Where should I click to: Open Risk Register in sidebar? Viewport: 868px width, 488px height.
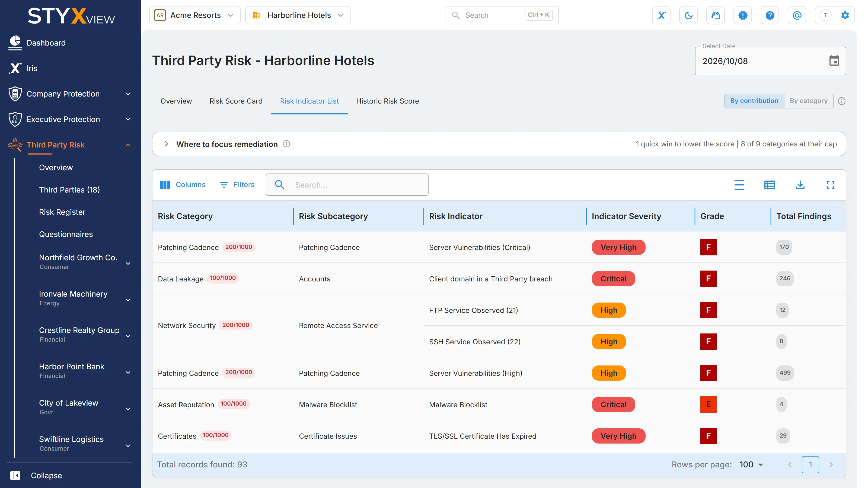pos(62,212)
